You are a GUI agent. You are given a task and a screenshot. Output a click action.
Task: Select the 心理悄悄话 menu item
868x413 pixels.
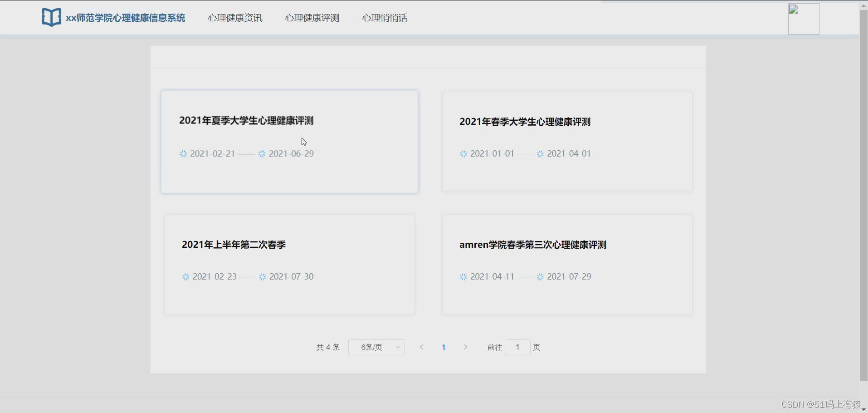[384, 18]
